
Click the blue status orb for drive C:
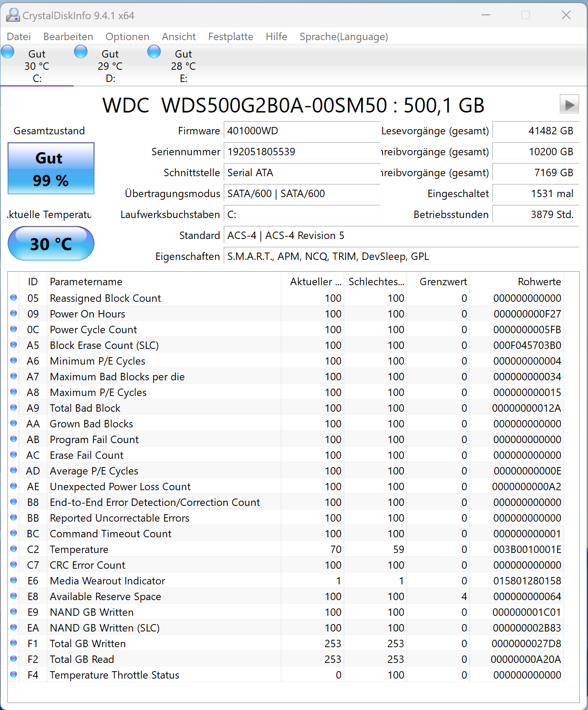7,52
